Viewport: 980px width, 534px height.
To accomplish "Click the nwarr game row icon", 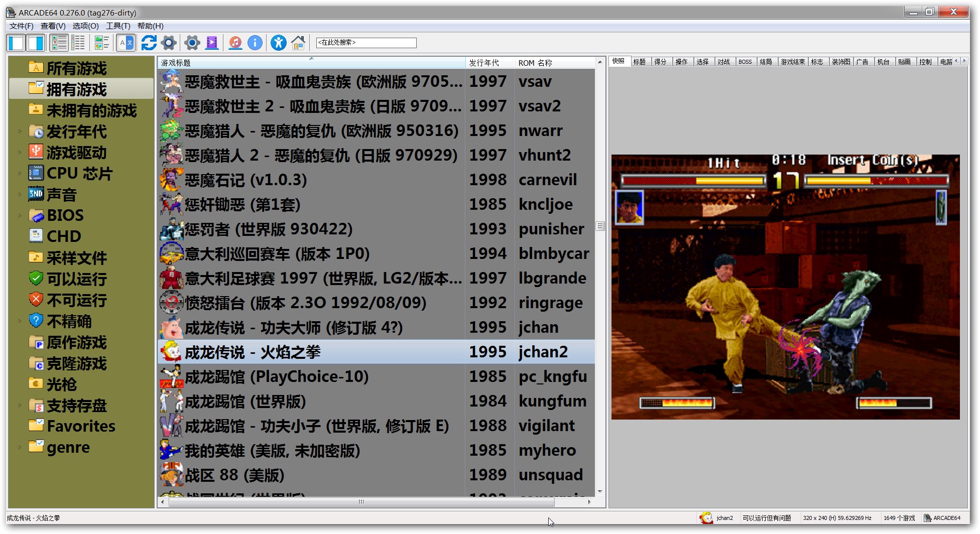I will click(171, 130).
